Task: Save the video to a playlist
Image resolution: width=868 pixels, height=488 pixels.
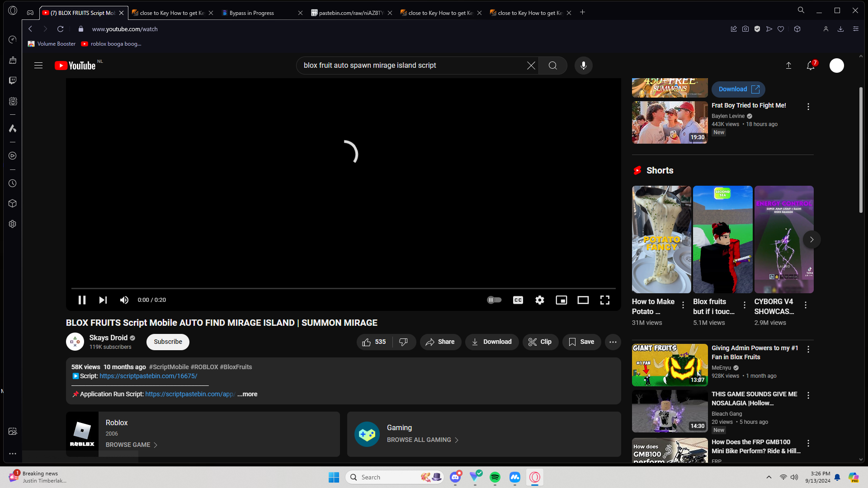Action: (x=582, y=342)
